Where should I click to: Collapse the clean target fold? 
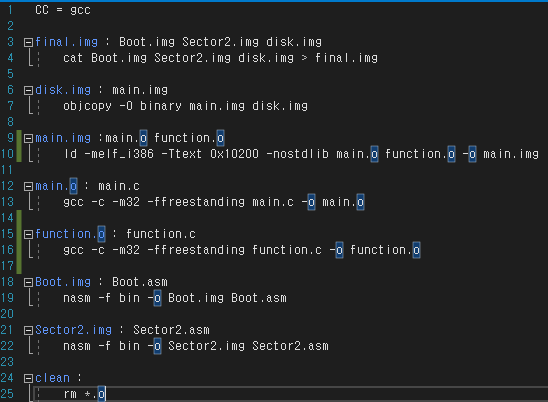pos(28,378)
